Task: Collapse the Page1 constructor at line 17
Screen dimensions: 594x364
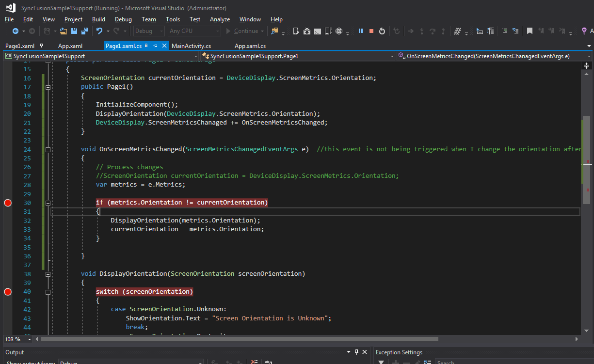Action: click(48, 87)
